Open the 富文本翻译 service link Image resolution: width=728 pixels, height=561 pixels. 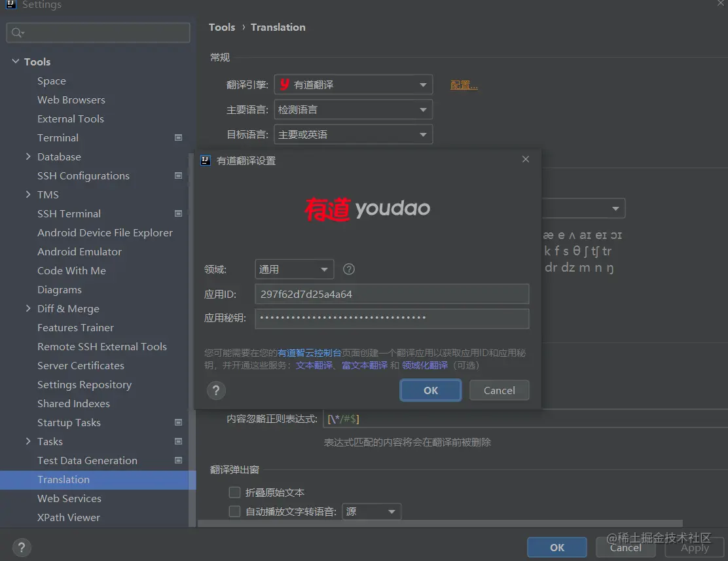point(365,365)
